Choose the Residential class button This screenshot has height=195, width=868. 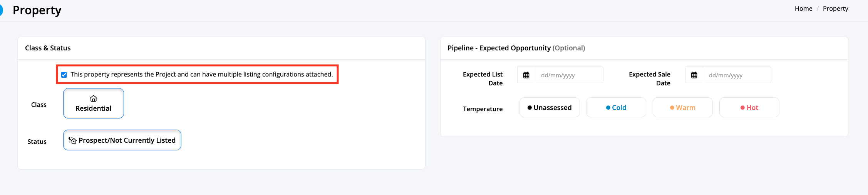click(x=94, y=103)
